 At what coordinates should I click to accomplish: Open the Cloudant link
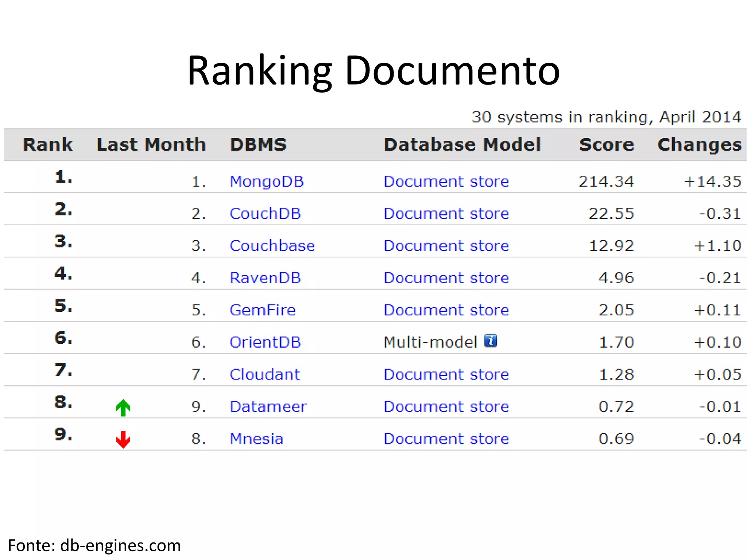point(265,374)
